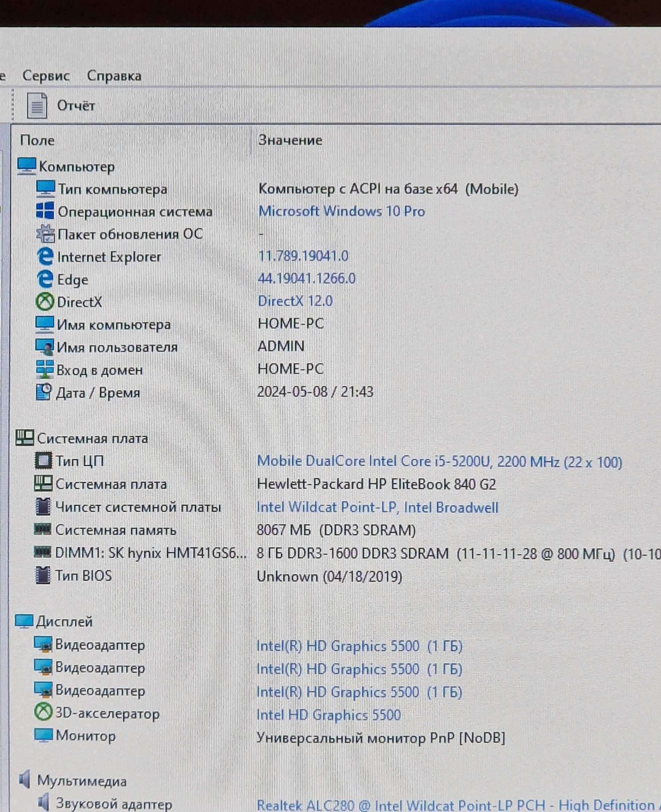
Task: Click the Дата / Время clock icon
Action: click(x=43, y=392)
